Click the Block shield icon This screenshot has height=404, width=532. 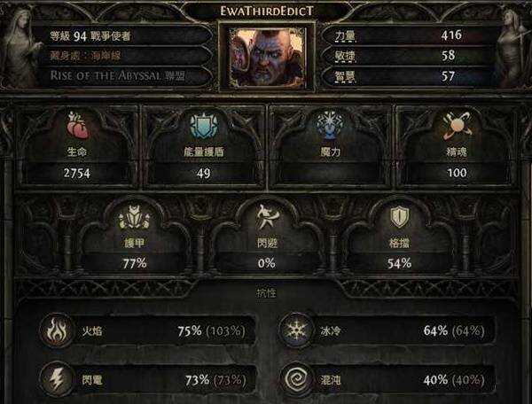(399, 217)
